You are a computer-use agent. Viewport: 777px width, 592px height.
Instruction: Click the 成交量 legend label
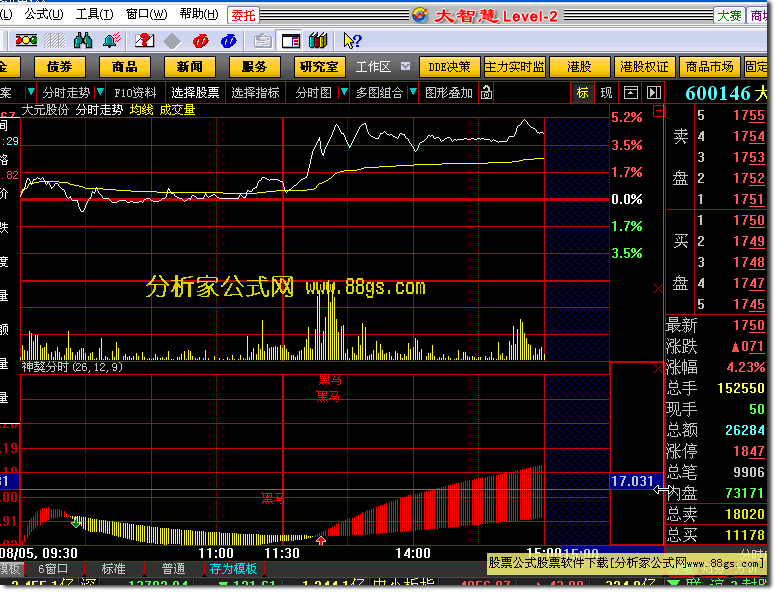click(177, 110)
